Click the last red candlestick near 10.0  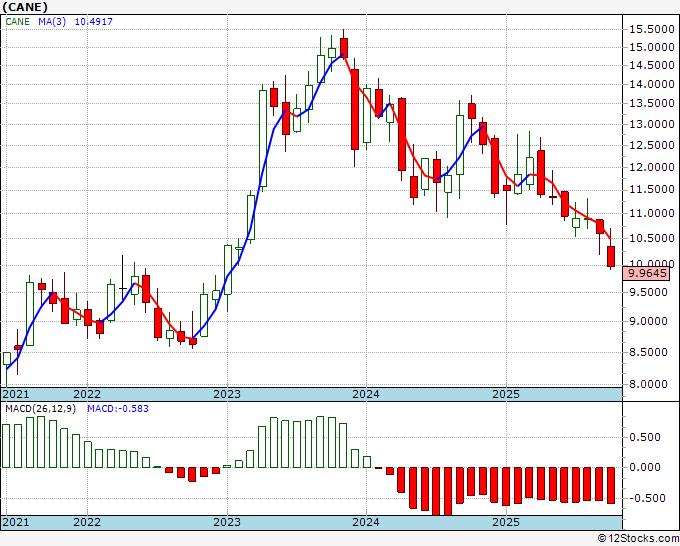pos(611,256)
